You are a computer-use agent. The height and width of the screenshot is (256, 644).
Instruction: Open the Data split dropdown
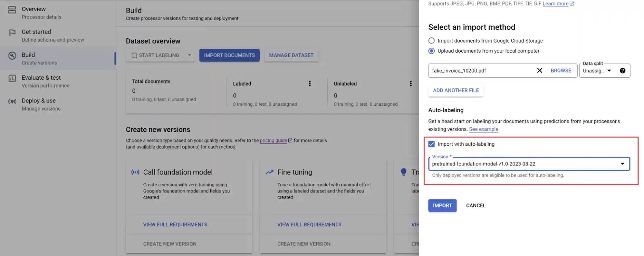[x=597, y=71]
